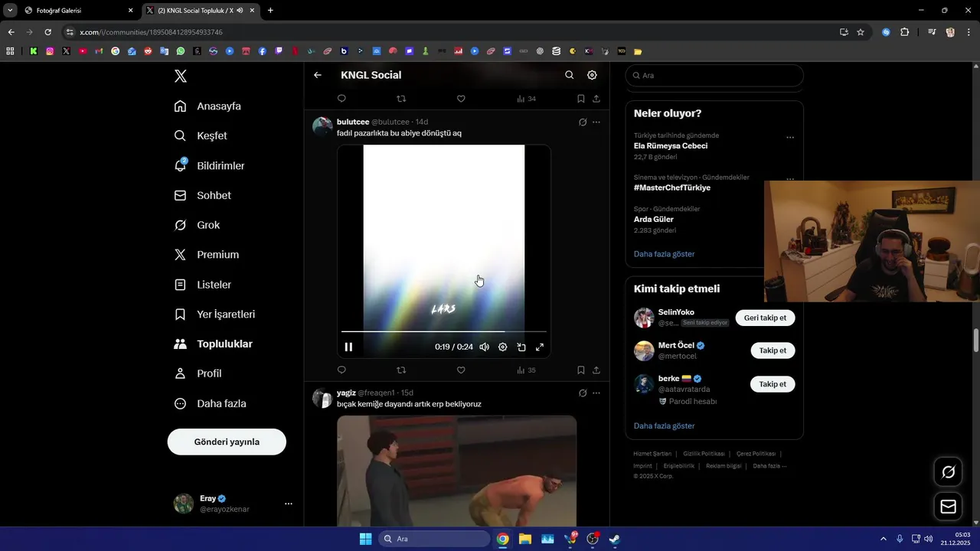Show hidden system tray icons
Screen dimensions: 980x551
[883, 539]
